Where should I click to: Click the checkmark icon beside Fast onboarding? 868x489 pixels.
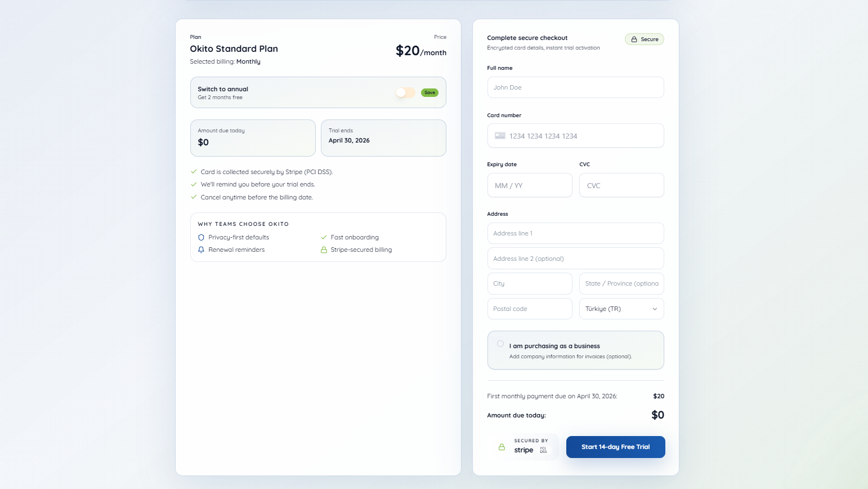click(x=324, y=237)
